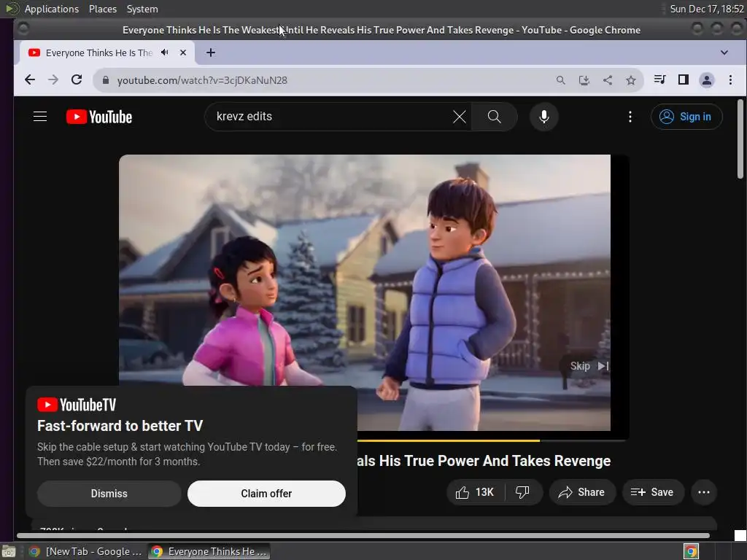Submit search with magnifier button
747x560 pixels.
494,117
